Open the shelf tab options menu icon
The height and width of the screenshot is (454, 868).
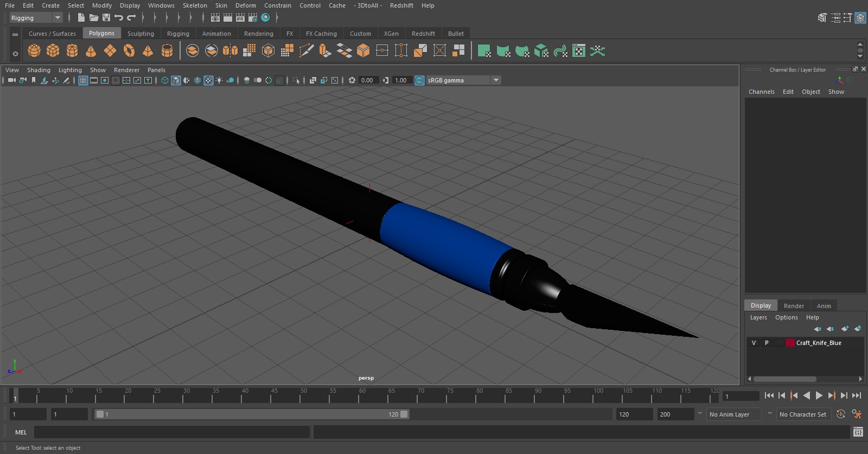[x=15, y=34]
